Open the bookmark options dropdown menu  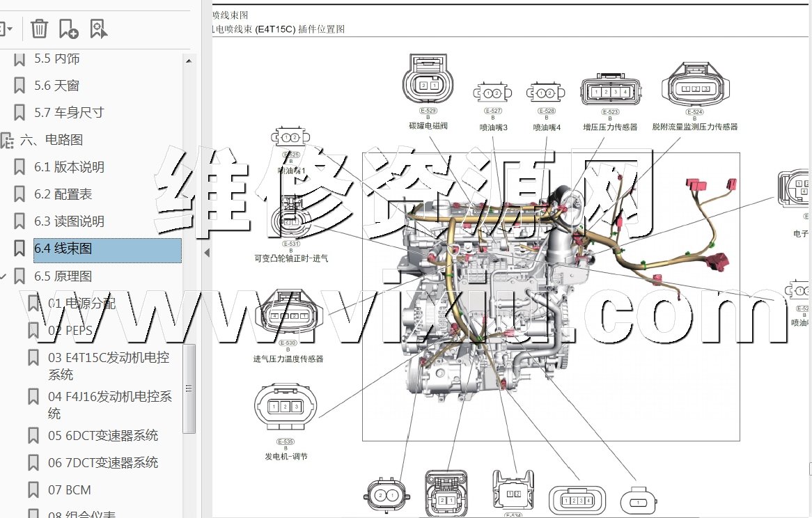[x=7, y=29]
